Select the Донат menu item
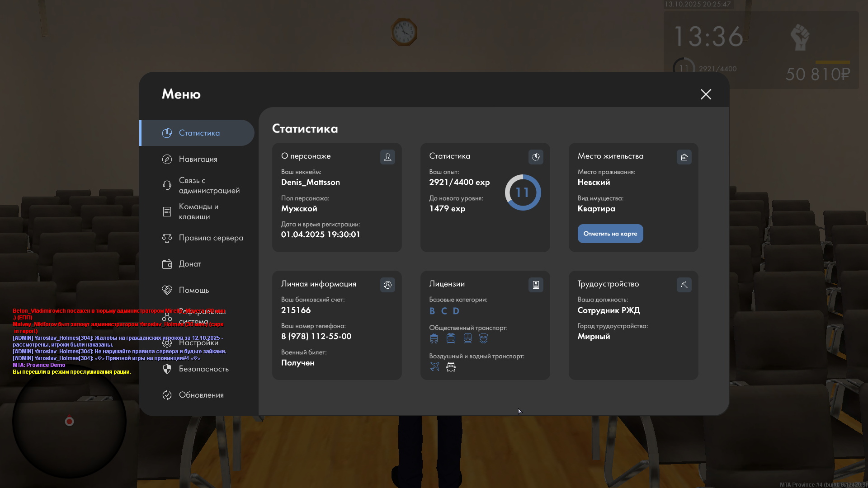This screenshot has width=868, height=488. pos(190,264)
